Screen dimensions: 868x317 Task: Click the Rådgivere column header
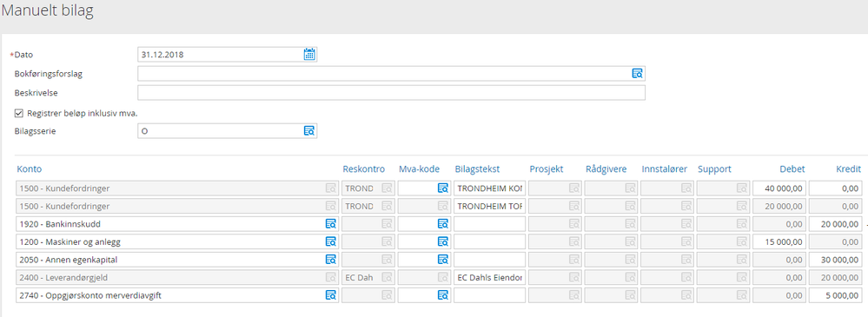(606, 168)
